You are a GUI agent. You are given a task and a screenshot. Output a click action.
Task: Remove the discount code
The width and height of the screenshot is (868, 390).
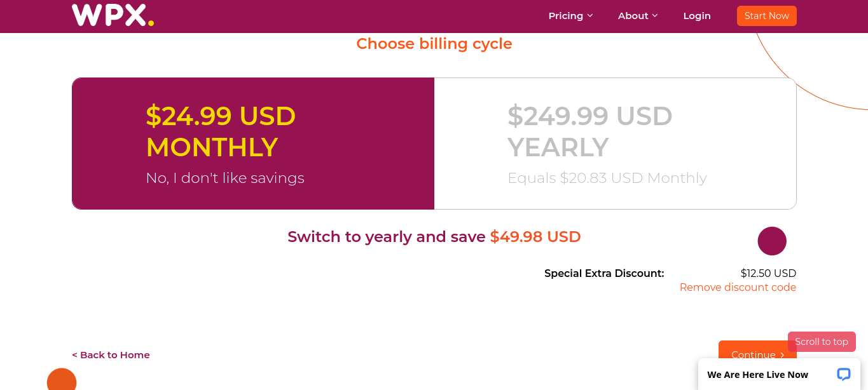point(738,288)
